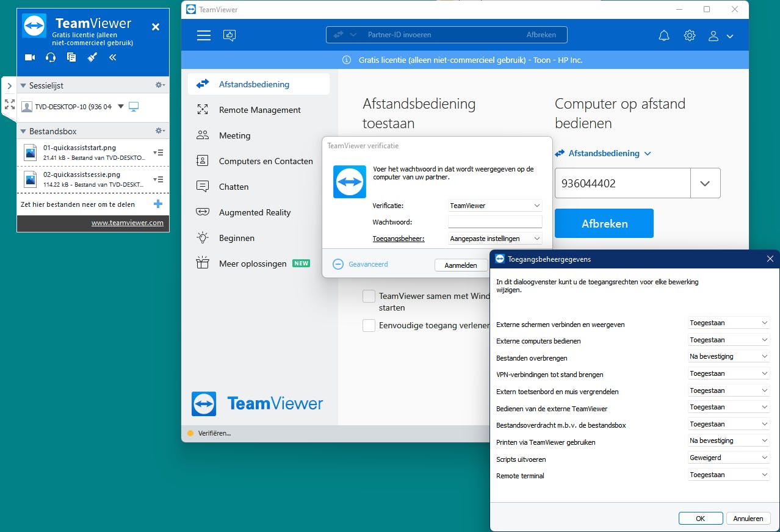Click the monitor icon beside TVD-DESKTOP-10
This screenshot has width=780, height=532.
point(134,107)
